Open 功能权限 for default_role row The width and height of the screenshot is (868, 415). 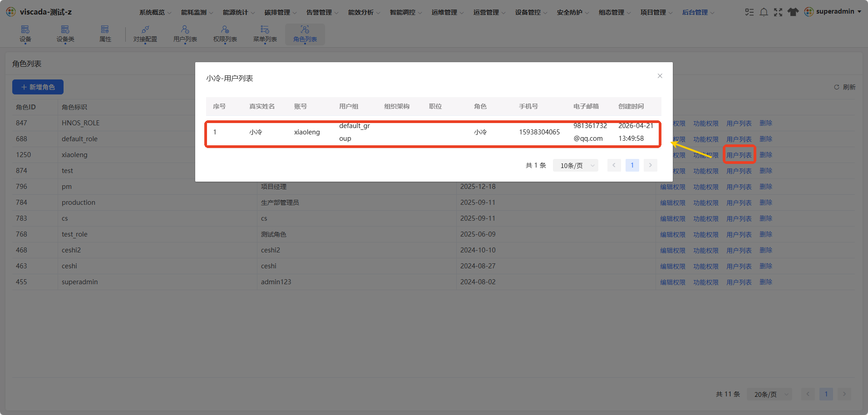click(x=705, y=139)
